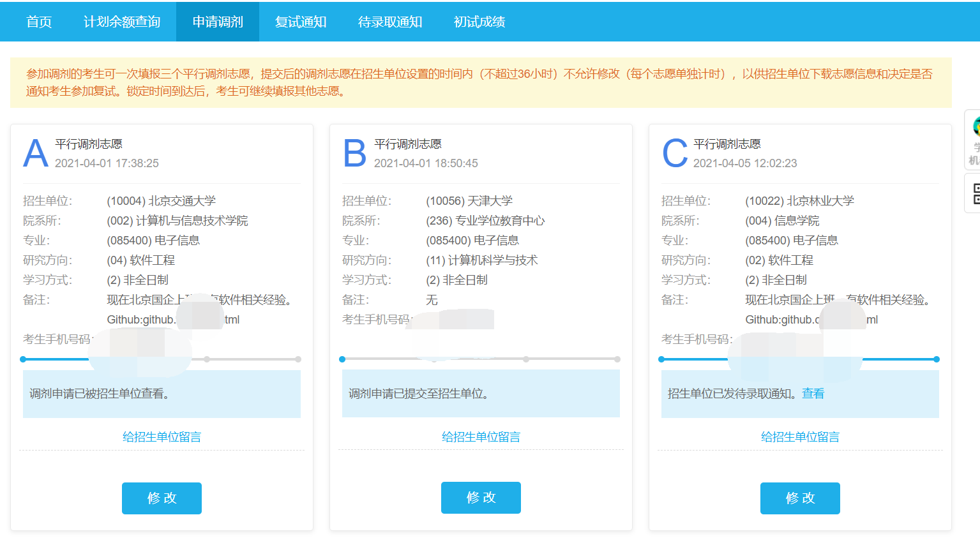
Task: Select the 申请调剂 tab
Action: tap(218, 22)
